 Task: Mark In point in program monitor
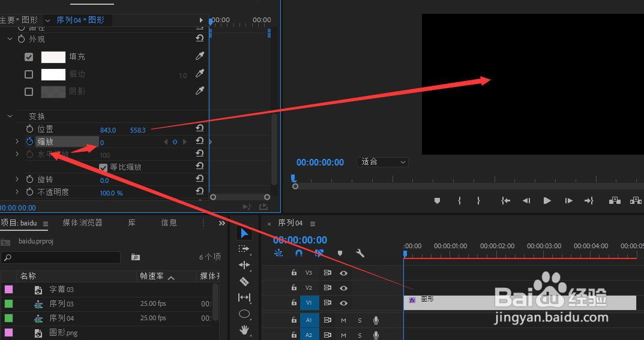(460, 200)
